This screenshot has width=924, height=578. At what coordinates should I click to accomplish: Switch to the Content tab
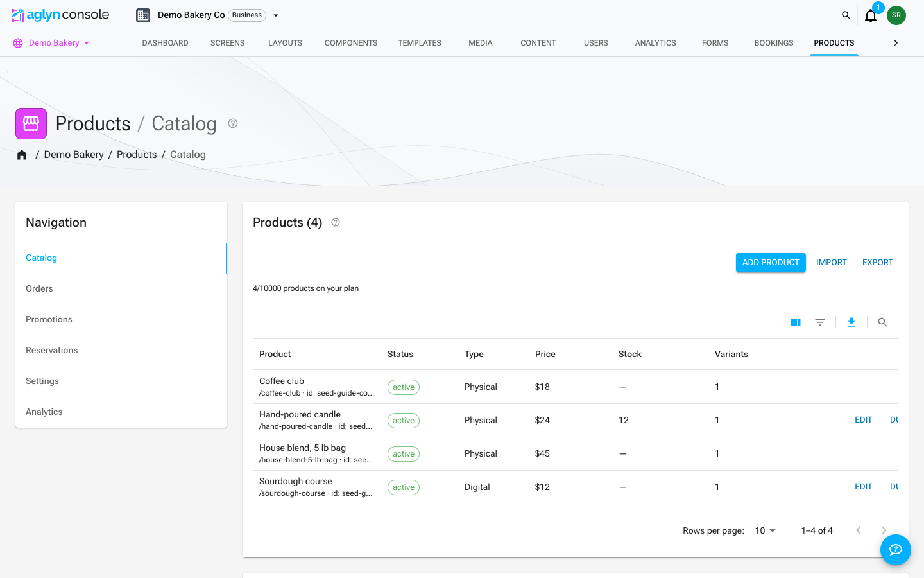click(538, 43)
